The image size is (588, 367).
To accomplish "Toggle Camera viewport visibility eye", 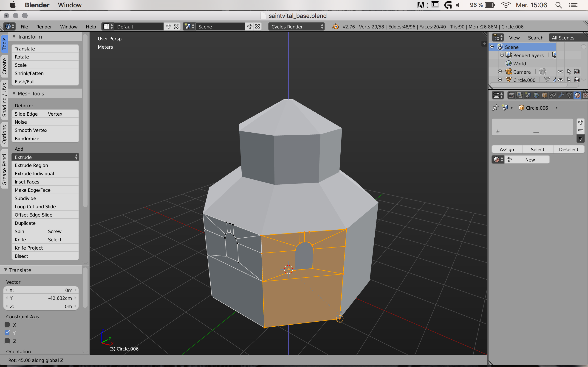I will click(x=560, y=72).
